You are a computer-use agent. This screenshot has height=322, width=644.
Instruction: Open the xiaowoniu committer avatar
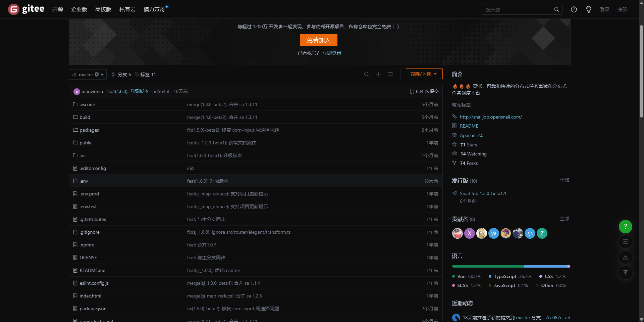click(x=77, y=91)
